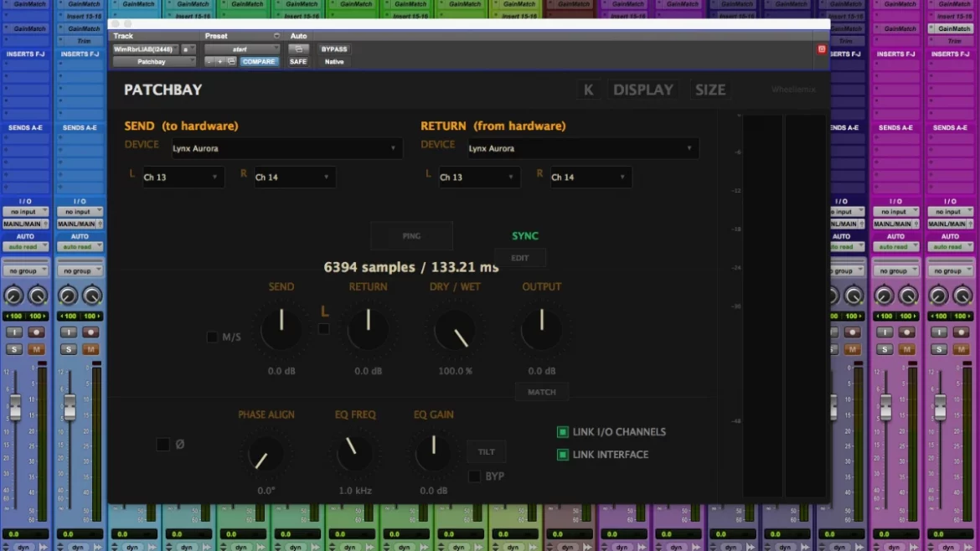Solo the rightmost mixer channel

[939, 349]
